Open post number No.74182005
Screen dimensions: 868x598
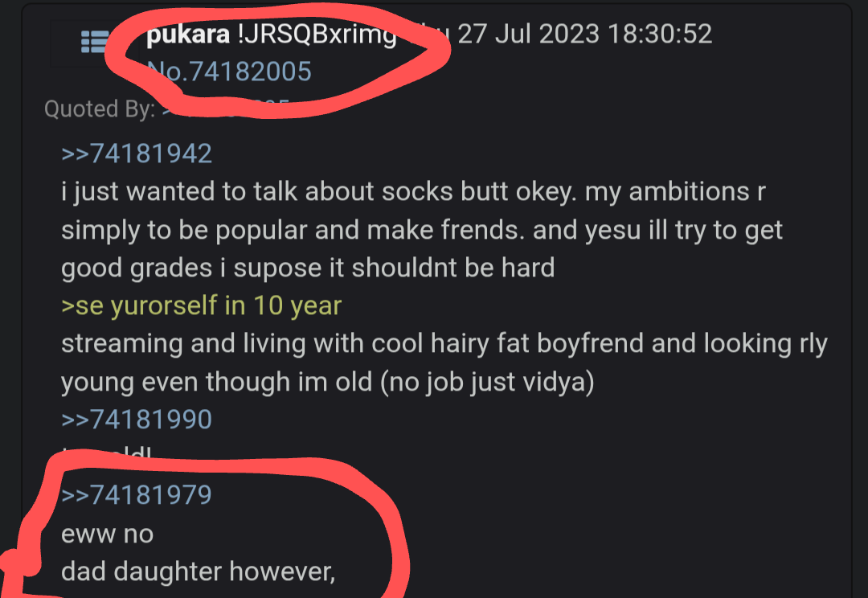point(229,72)
